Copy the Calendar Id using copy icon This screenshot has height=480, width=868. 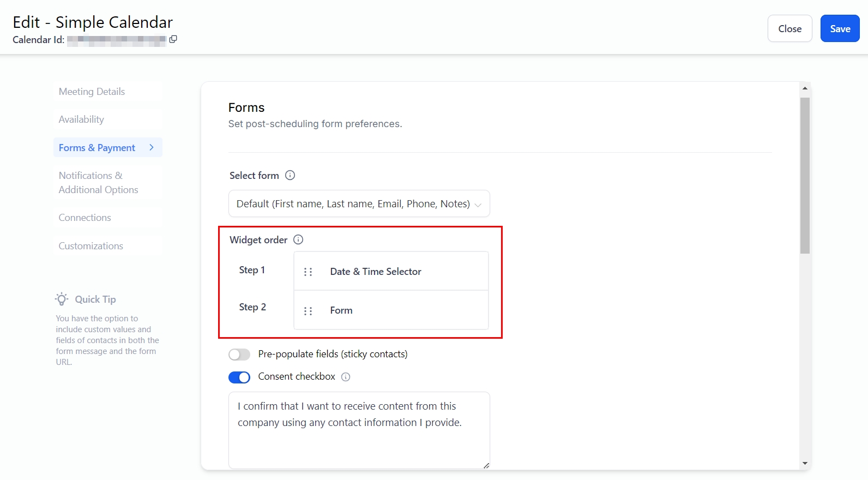173,39
